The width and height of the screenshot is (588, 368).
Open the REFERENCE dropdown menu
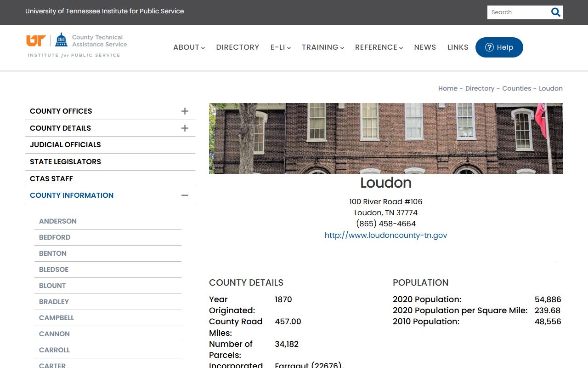click(x=379, y=47)
